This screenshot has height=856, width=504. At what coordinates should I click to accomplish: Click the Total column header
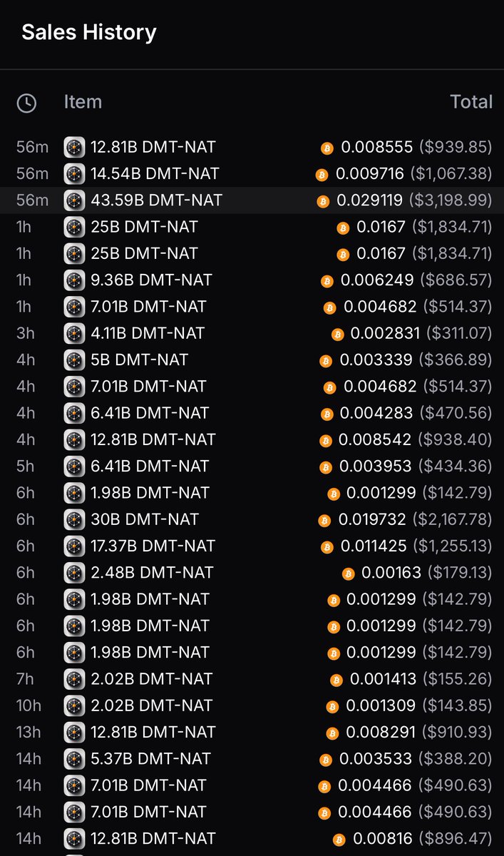(x=471, y=102)
